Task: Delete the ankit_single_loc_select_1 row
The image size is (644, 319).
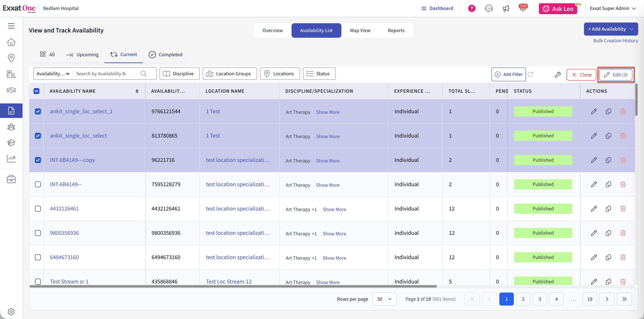Action: tap(623, 111)
